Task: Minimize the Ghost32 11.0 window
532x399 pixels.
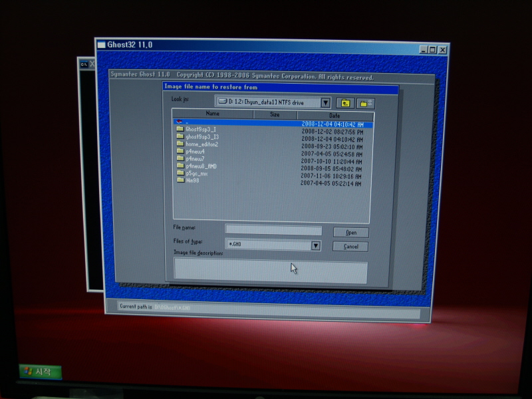Action: click(x=423, y=49)
